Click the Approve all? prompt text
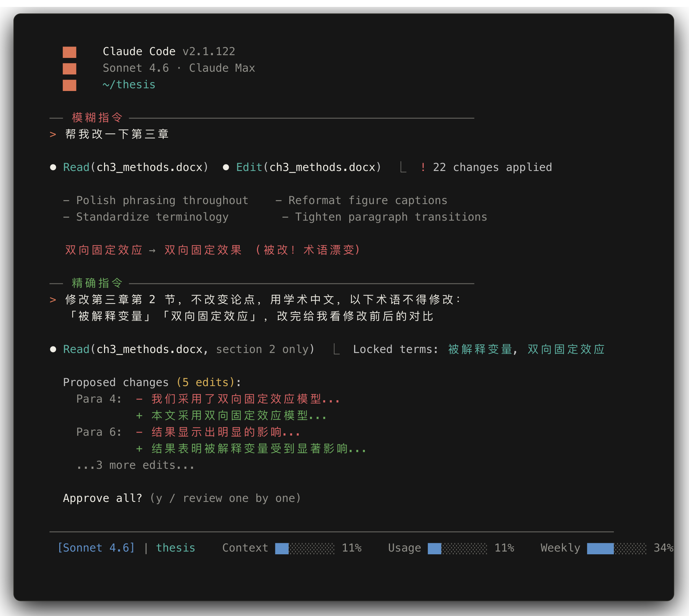 coord(103,498)
